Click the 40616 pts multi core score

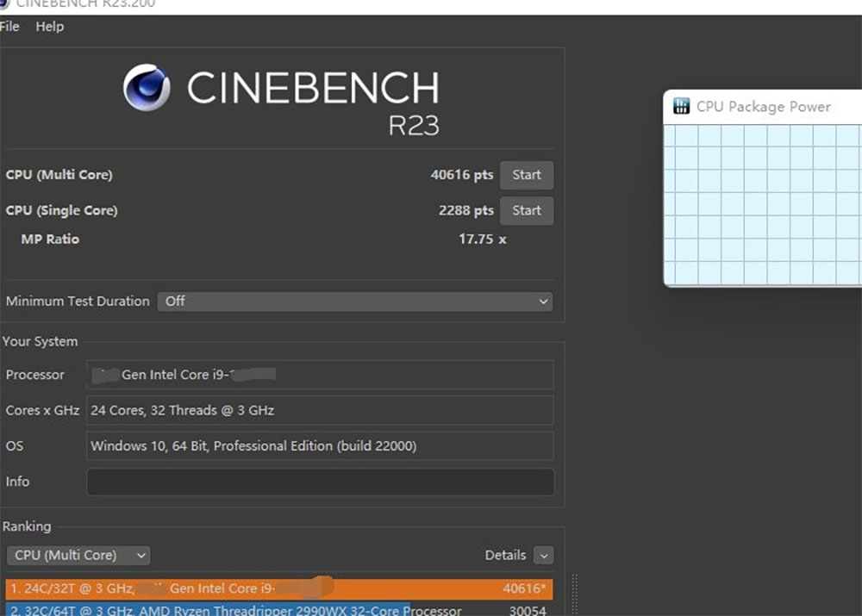[x=462, y=175]
